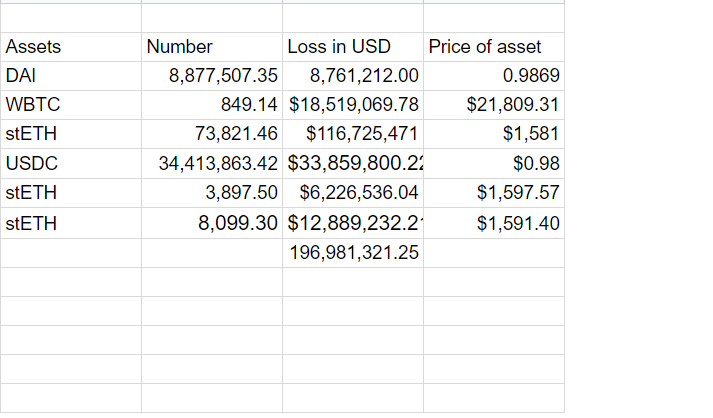The height and width of the screenshot is (418, 713).
Task: Select the USDC number cell 34,413,863.42
Action: tap(217, 164)
